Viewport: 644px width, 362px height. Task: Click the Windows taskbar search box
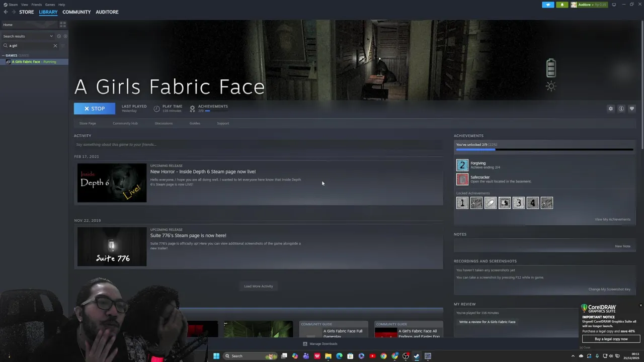pos(250,356)
